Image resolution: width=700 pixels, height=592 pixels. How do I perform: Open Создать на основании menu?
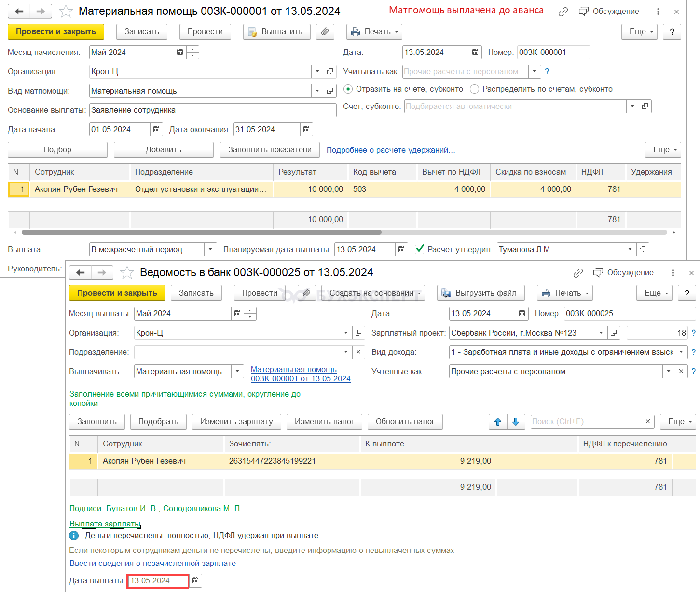pos(373,293)
